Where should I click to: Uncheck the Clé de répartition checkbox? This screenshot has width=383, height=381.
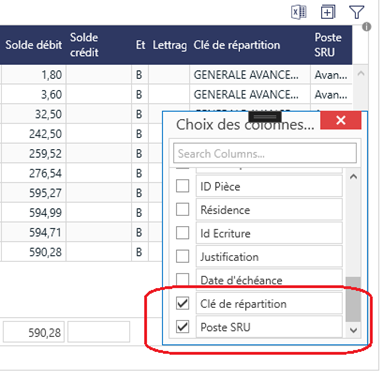(182, 303)
